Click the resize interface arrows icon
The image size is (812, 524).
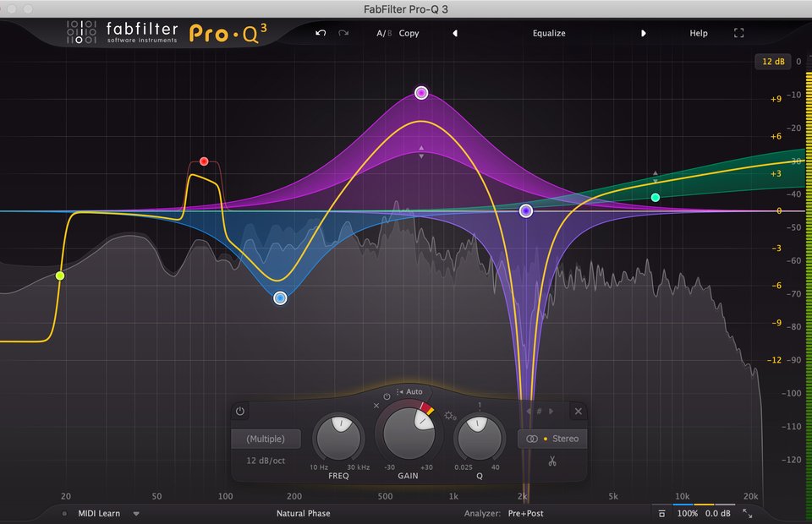click(x=747, y=513)
